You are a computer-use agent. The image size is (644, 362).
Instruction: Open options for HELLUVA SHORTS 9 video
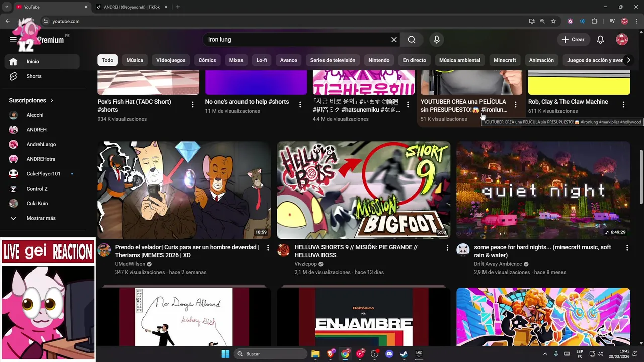pos(447,248)
